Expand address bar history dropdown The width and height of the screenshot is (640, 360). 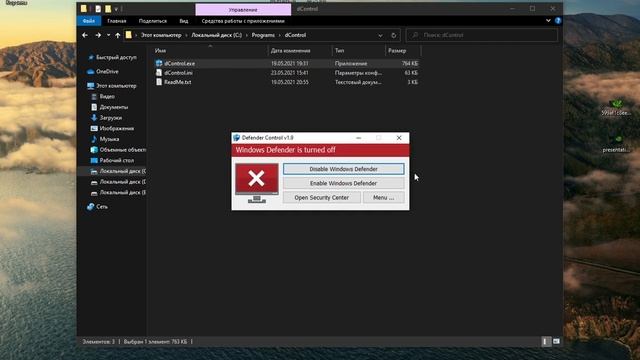coord(380,36)
